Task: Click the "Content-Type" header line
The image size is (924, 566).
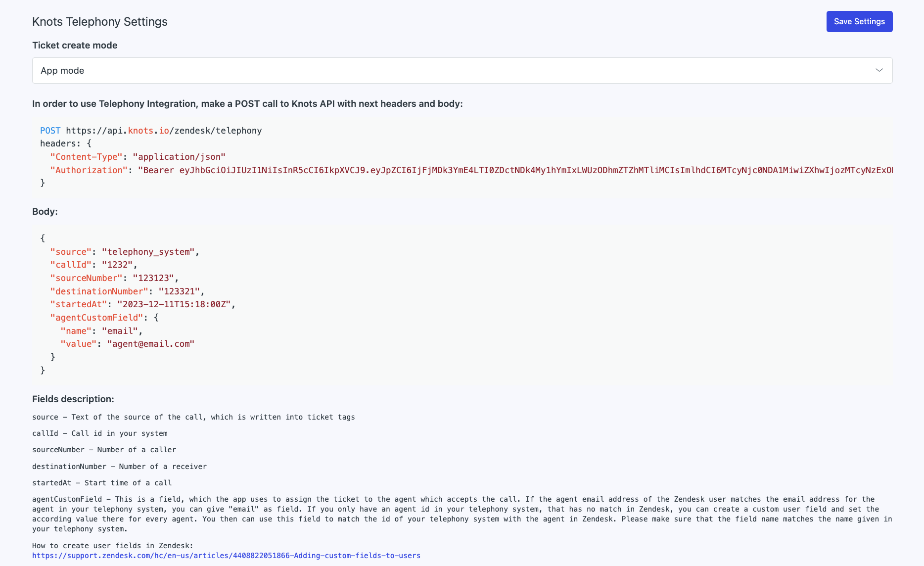Action: click(138, 157)
